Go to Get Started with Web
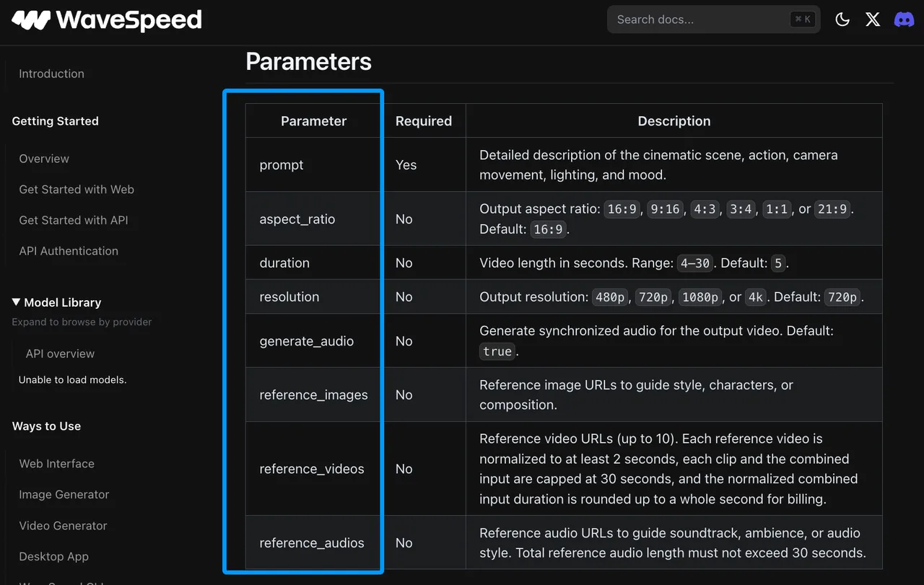This screenshot has width=924, height=585. (77, 190)
